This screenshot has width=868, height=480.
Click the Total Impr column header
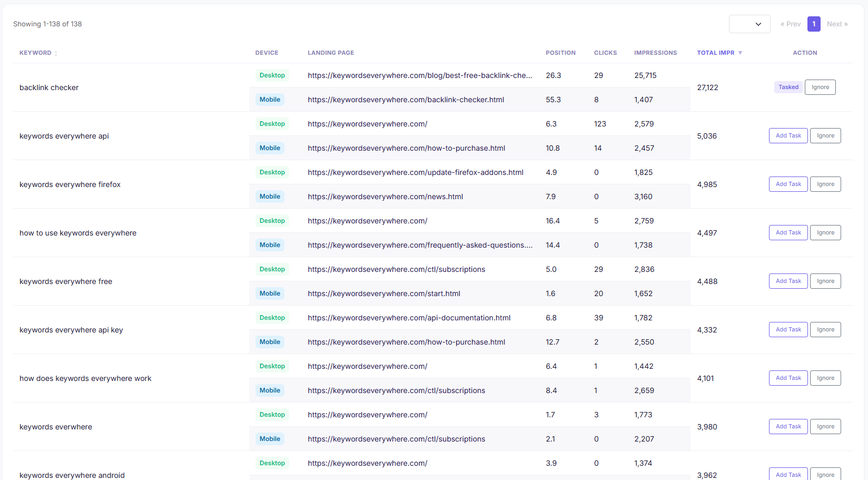point(715,53)
